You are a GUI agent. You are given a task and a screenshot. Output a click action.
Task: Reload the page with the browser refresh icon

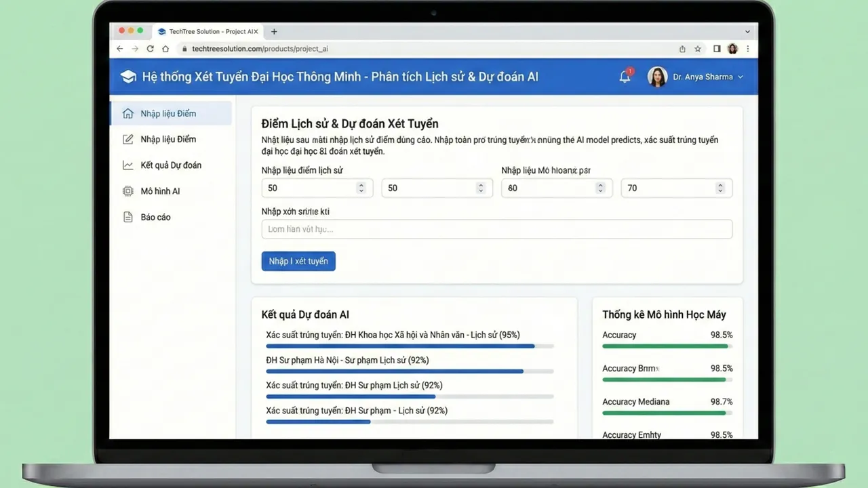coord(150,49)
